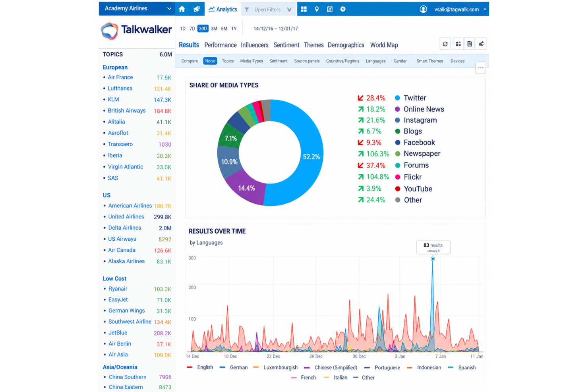The image size is (588, 392).
Task: Select the Ryanair topic
Action: click(x=118, y=289)
